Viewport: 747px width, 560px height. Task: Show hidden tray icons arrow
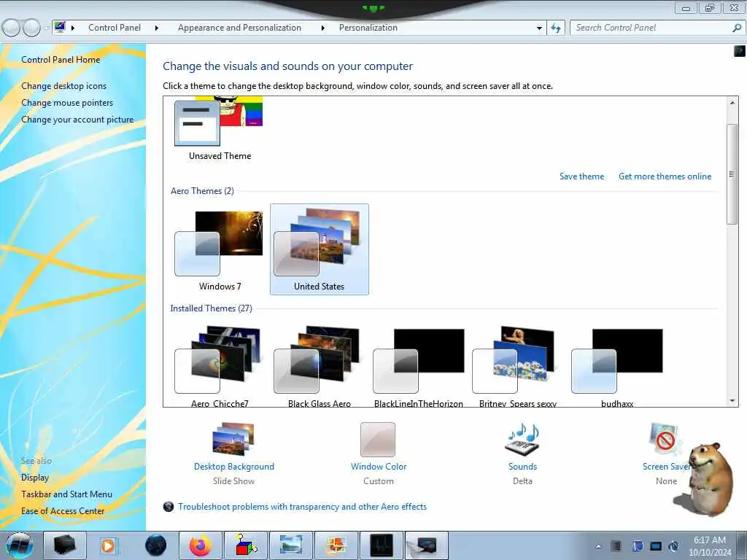click(x=598, y=546)
